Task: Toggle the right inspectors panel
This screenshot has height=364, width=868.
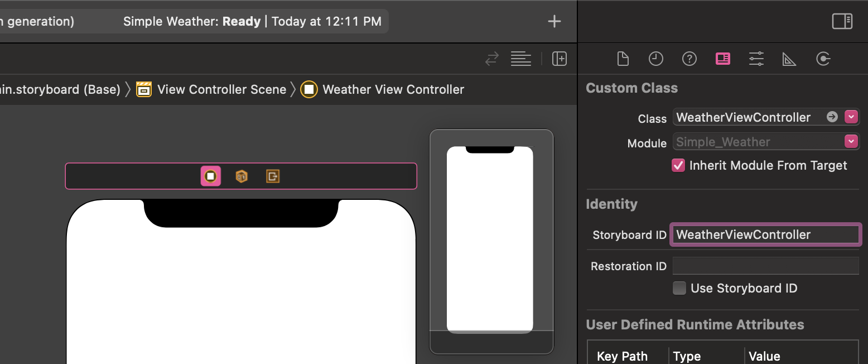Action: point(842,21)
